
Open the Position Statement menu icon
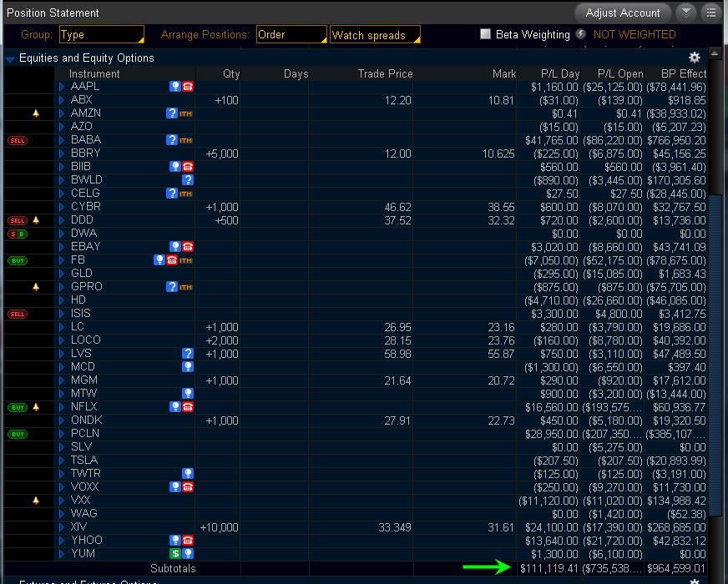(x=710, y=13)
